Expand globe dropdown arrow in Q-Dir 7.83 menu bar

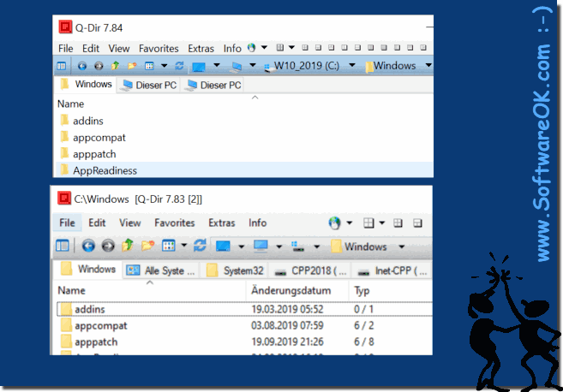point(350,223)
